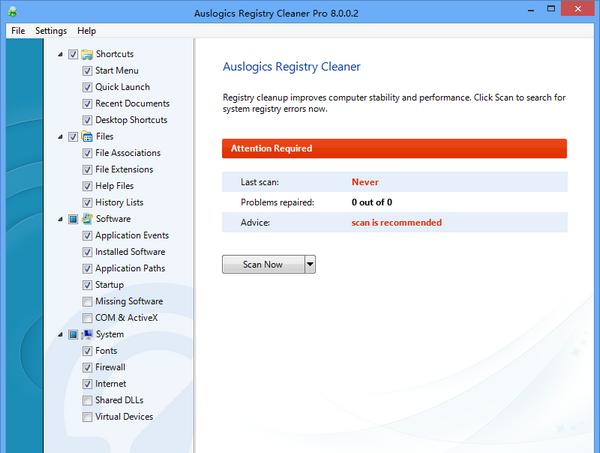600x453 pixels.
Task: Collapse the Software tree node
Action: pos(60,219)
